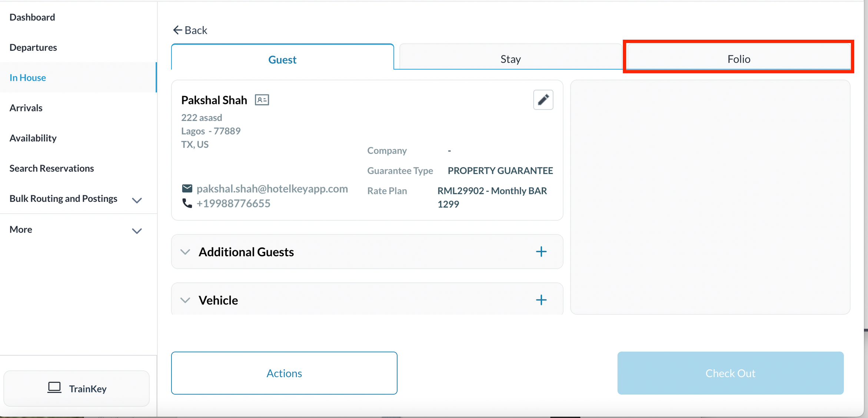Expand the Additional Guests section chevron
This screenshot has height=418, width=868.
tap(185, 252)
